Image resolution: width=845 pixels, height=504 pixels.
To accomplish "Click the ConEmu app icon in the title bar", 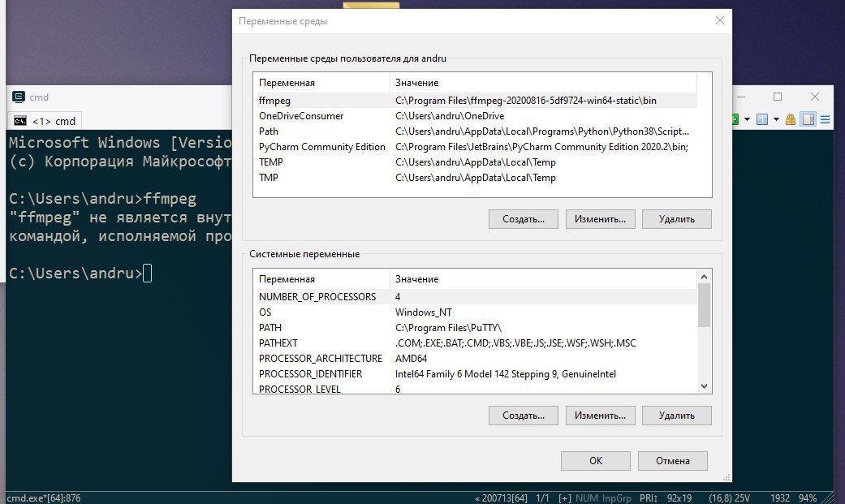I will click(x=19, y=97).
